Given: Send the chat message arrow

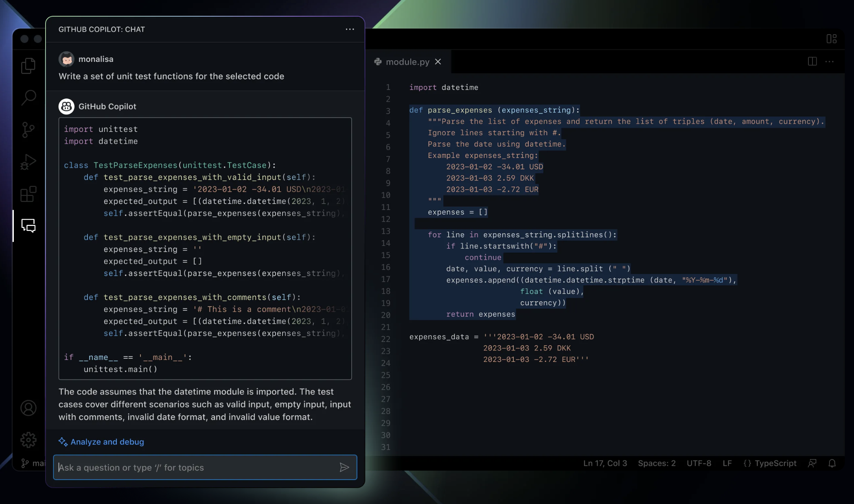Looking at the screenshot, I should pyautogui.click(x=344, y=467).
